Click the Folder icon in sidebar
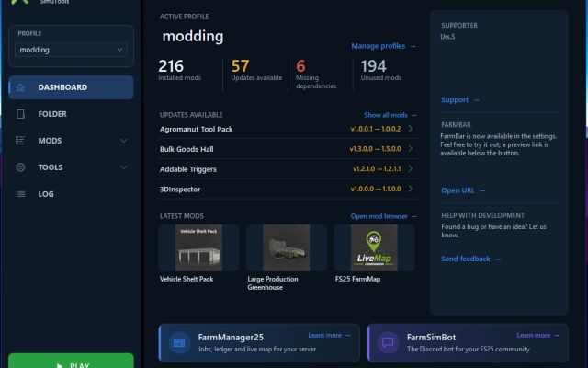Viewport: 588px width, 368px height. click(20, 114)
